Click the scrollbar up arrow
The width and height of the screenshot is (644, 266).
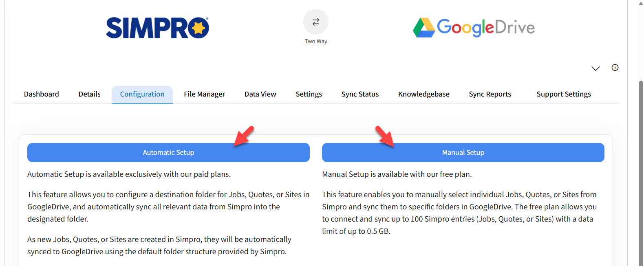point(641,3)
